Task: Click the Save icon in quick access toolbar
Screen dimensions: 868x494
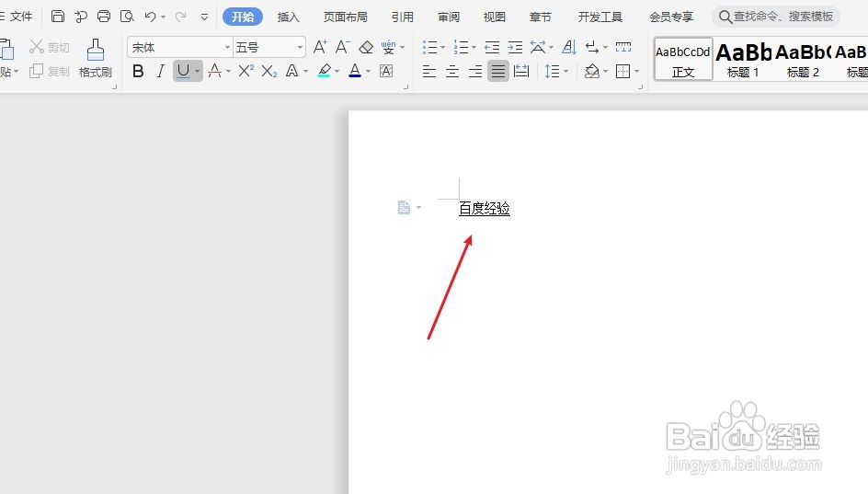Action: click(x=58, y=16)
